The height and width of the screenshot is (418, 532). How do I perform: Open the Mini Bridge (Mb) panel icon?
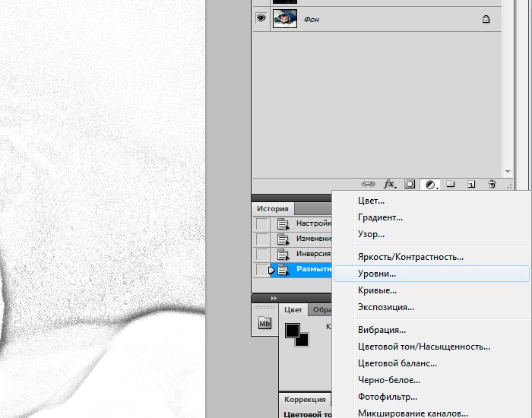(265, 323)
